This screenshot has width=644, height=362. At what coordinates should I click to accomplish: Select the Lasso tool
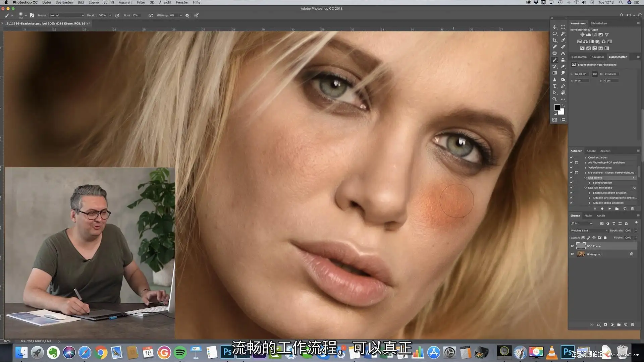(x=554, y=34)
